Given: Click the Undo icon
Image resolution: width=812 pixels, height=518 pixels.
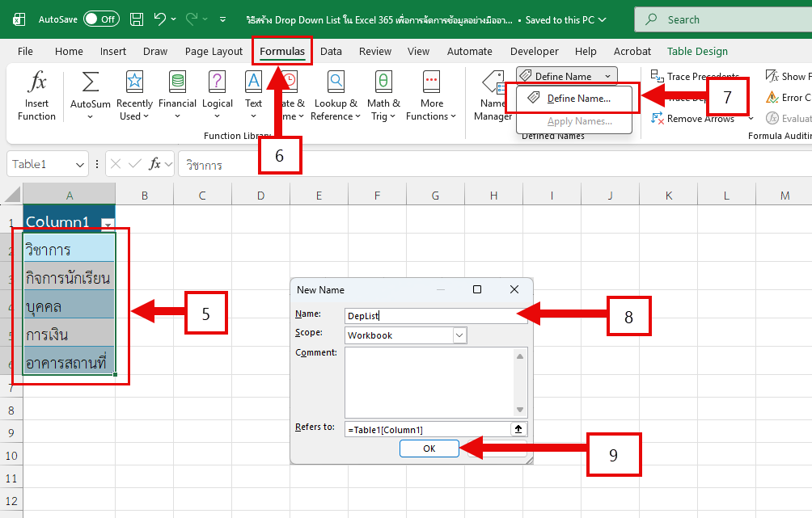Looking at the screenshot, I should click(x=159, y=19).
